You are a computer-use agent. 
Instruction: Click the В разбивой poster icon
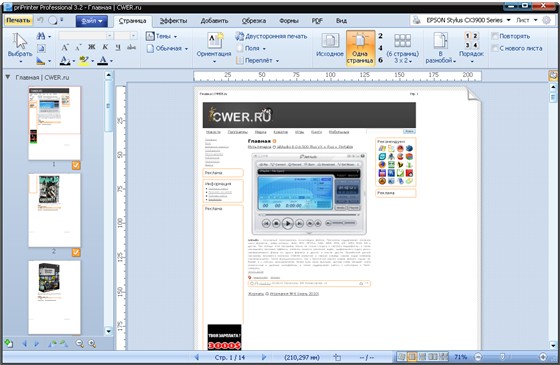pyautogui.click(x=441, y=41)
